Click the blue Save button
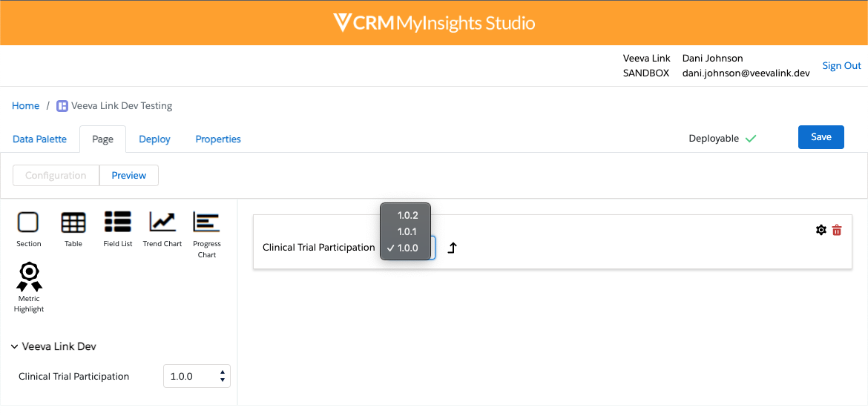Image resolution: width=868 pixels, height=416 pixels. point(821,137)
